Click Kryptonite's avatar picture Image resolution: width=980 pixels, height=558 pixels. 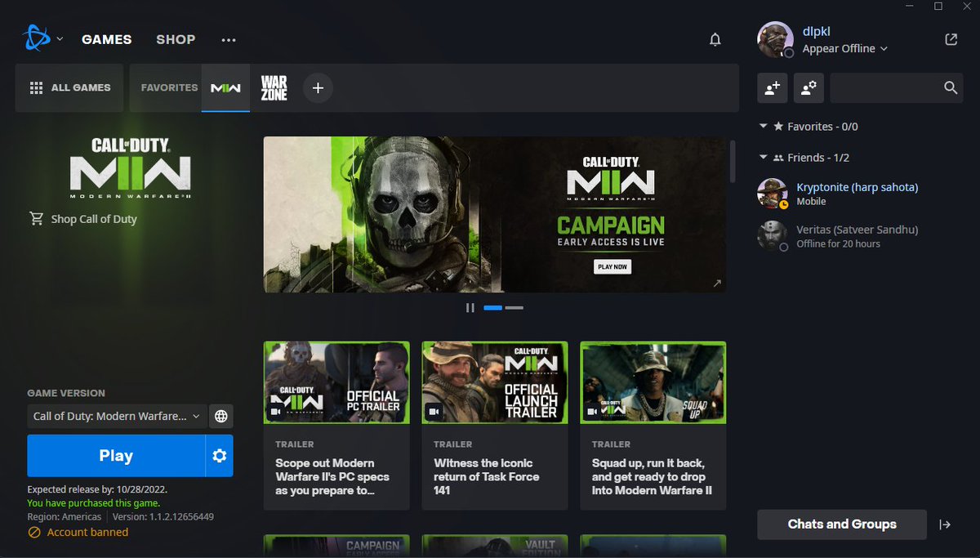coord(772,194)
